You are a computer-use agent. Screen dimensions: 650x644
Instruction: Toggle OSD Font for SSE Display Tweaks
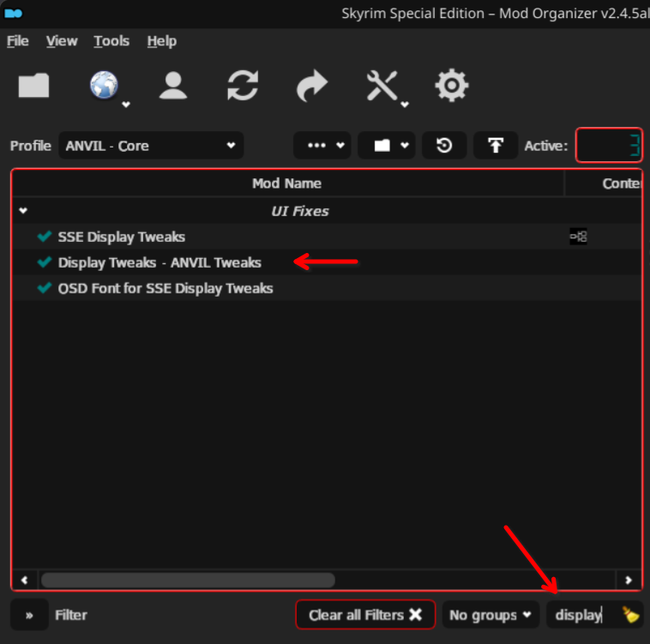pos(45,288)
